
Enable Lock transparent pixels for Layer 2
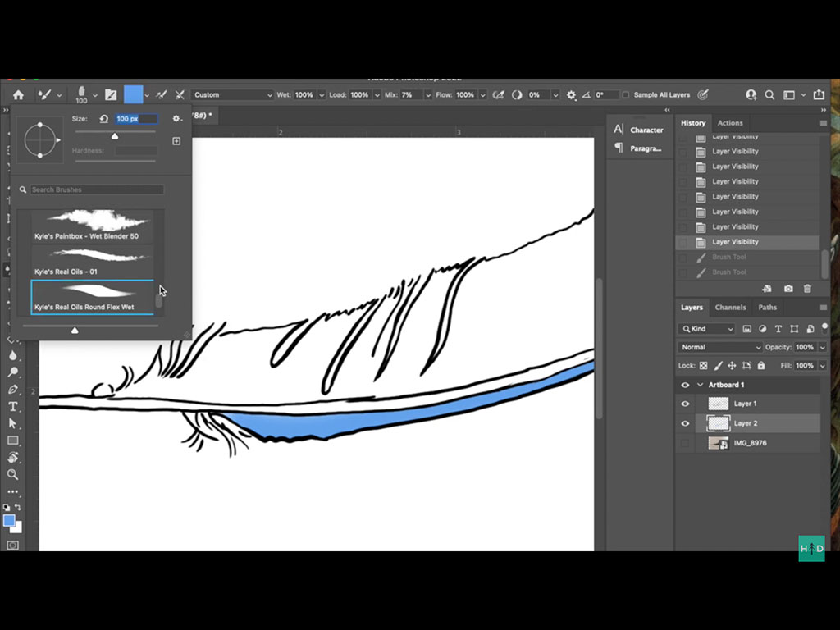[x=705, y=365]
